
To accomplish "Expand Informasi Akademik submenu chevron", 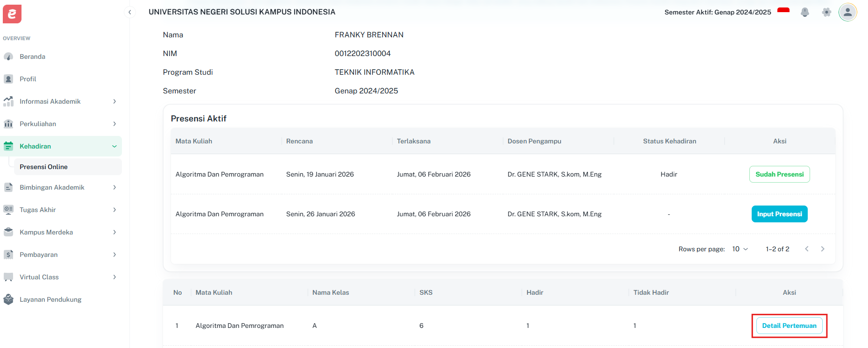I will [114, 101].
